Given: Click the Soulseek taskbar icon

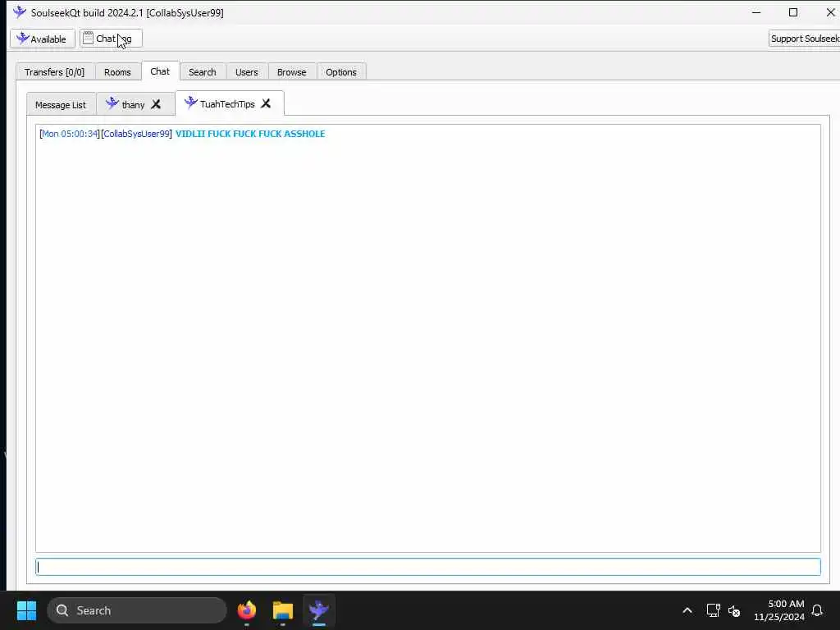Looking at the screenshot, I should click(319, 610).
